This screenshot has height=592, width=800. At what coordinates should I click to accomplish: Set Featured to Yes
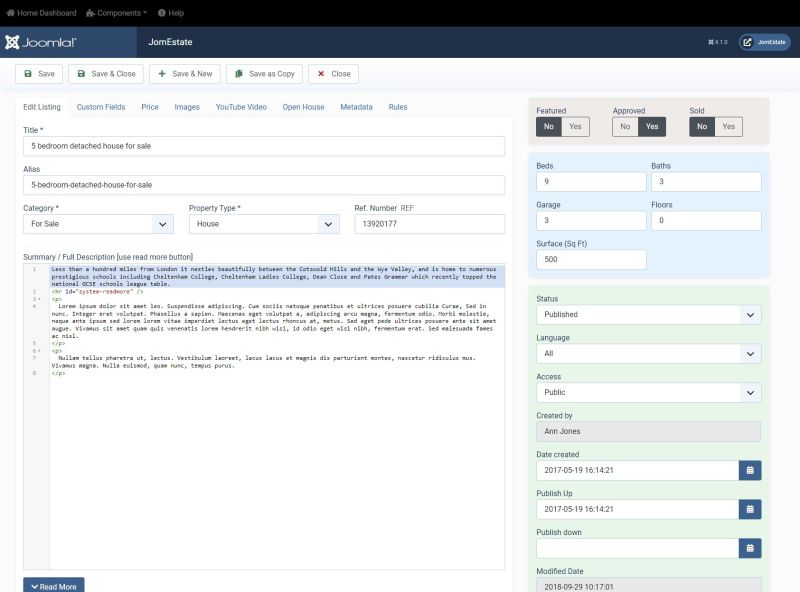[x=577, y=126]
